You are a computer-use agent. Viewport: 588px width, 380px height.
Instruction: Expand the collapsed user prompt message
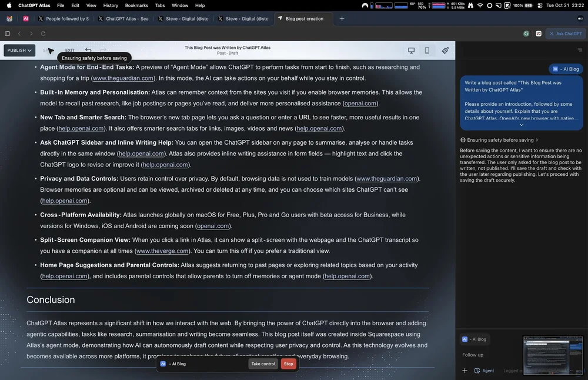(521, 125)
